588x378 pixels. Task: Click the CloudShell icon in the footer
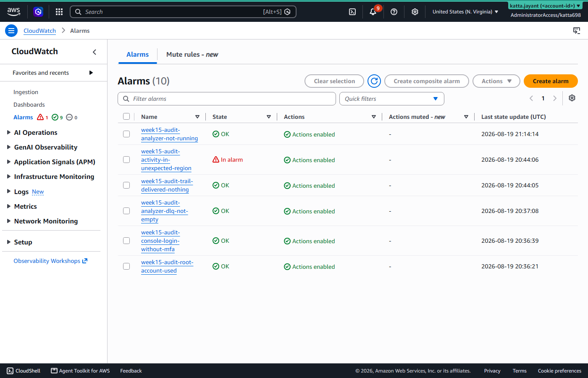pos(10,371)
